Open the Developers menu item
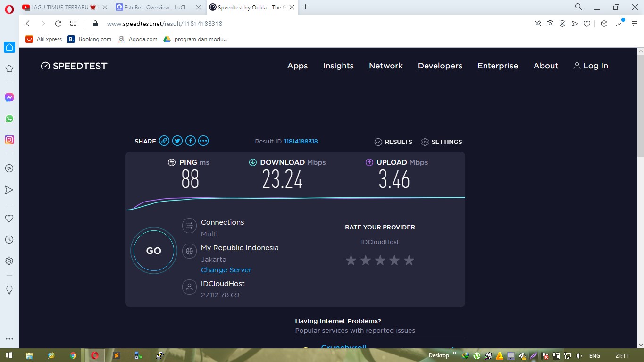The width and height of the screenshot is (644, 362). tap(440, 66)
